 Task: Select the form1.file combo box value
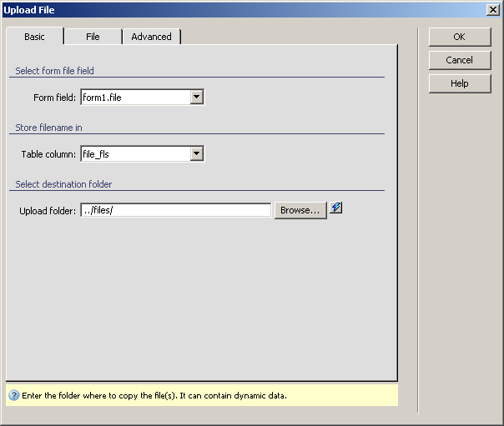point(134,98)
